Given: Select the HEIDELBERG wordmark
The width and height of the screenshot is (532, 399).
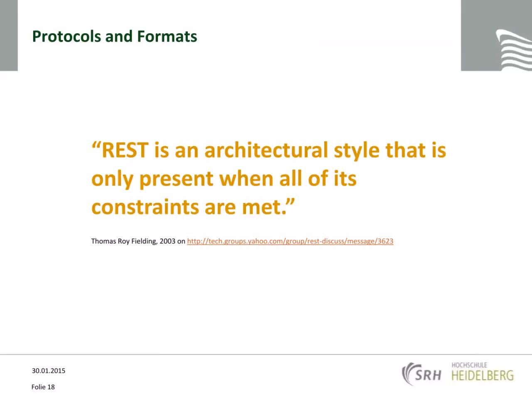Looking at the screenshot, I should pos(483,376).
